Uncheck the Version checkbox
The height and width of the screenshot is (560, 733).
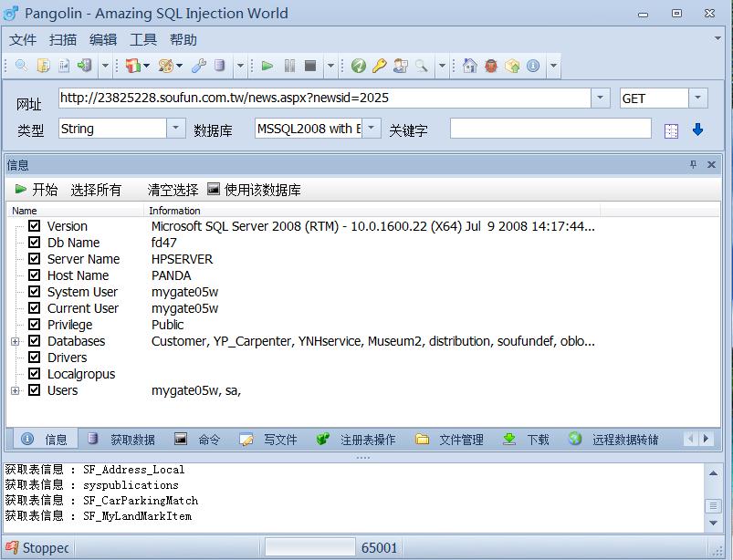click(x=34, y=226)
